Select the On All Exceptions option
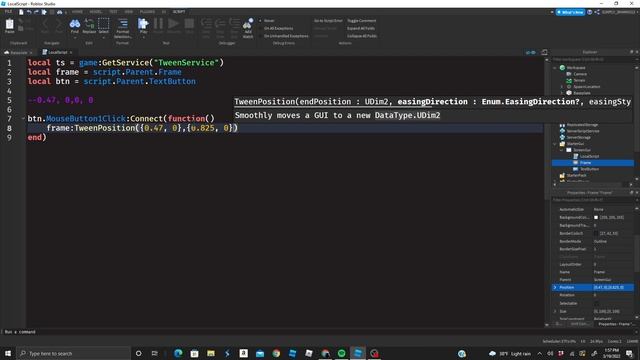 pos(276,28)
